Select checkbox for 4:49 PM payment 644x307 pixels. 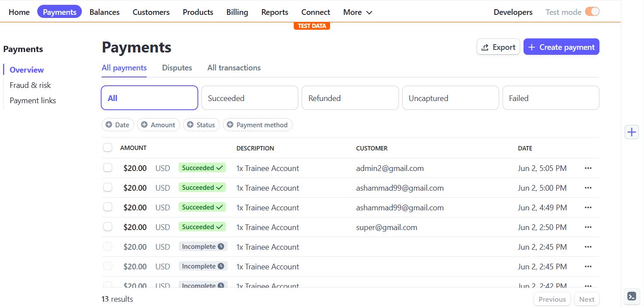[108, 207]
